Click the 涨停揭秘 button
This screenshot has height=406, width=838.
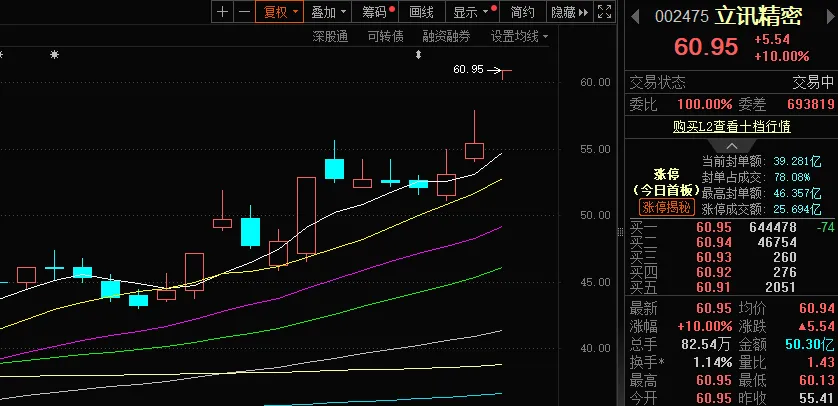(666, 207)
